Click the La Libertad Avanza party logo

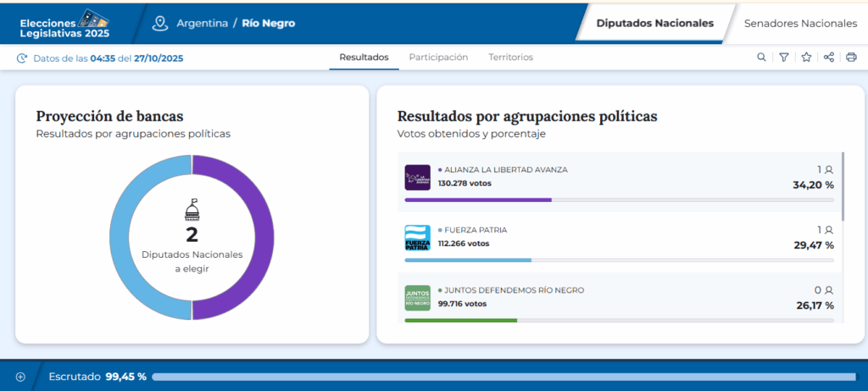[x=417, y=177]
